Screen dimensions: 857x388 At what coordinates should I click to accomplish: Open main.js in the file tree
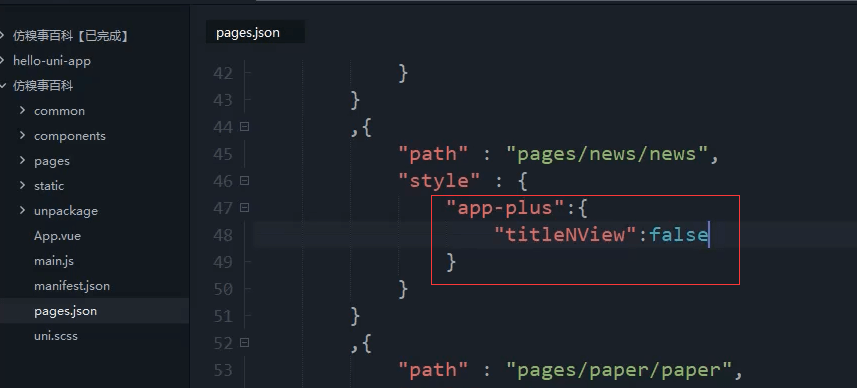(54, 261)
